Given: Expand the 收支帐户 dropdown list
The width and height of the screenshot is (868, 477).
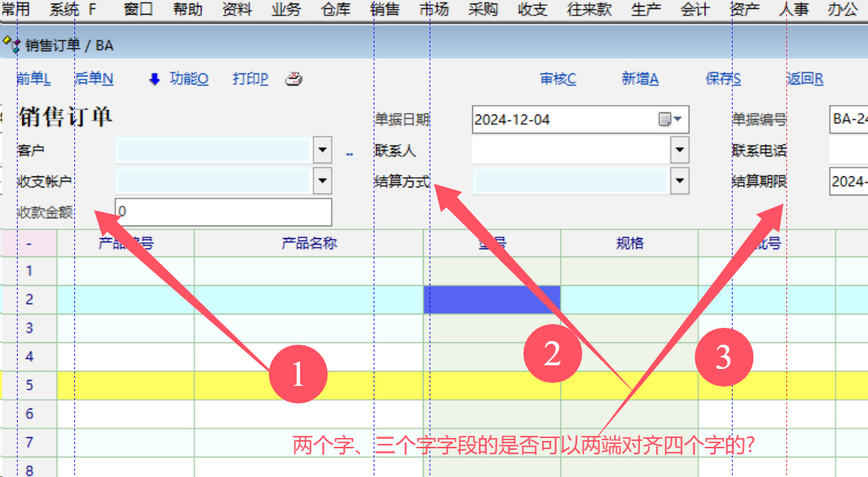Looking at the screenshot, I should point(322,181).
